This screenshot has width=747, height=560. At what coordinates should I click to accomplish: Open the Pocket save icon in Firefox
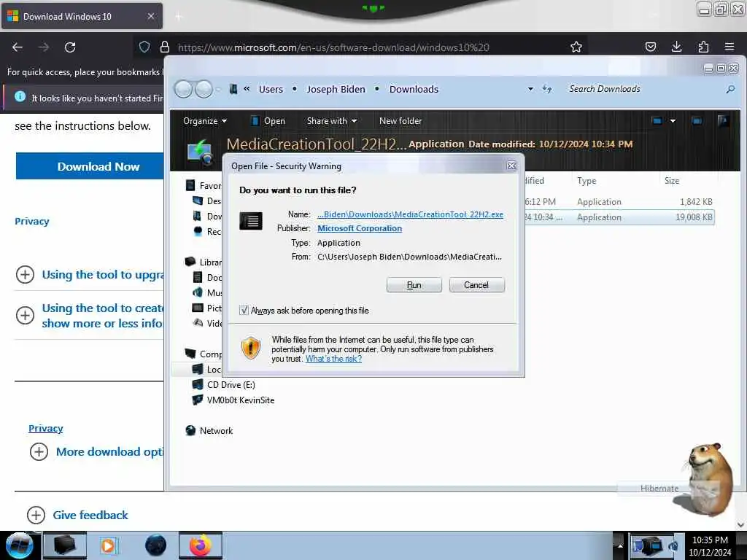point(651,47)
